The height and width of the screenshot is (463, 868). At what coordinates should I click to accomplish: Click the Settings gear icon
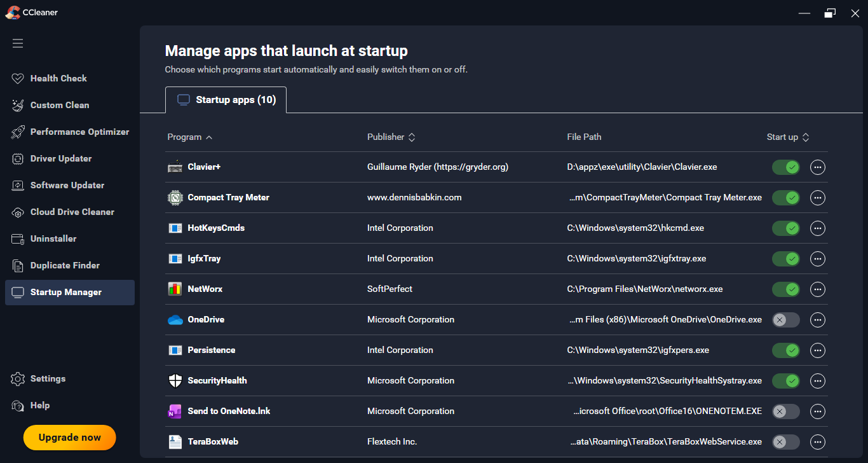18,379
